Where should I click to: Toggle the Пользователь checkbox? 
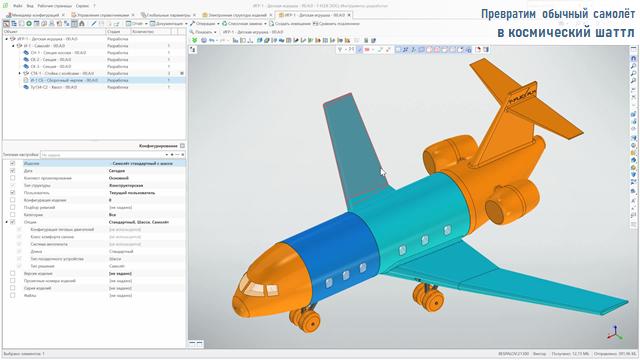pyautogui.click(x=13, y=193)
